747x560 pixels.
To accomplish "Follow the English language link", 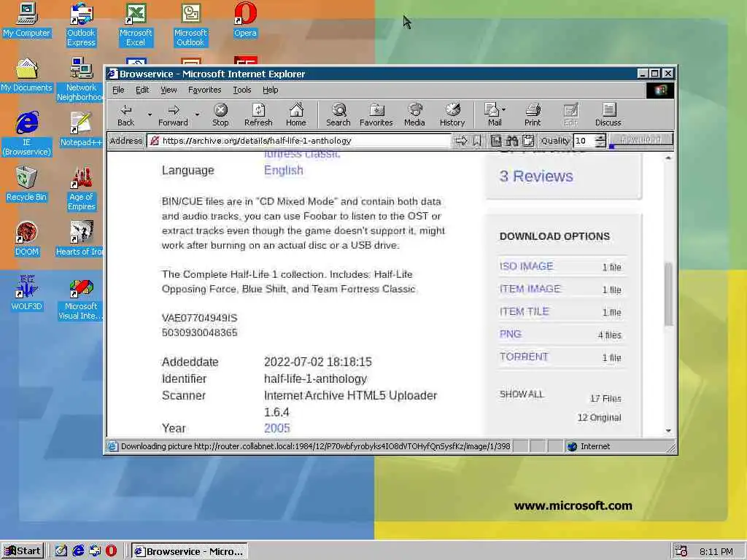I will point(284,171).
